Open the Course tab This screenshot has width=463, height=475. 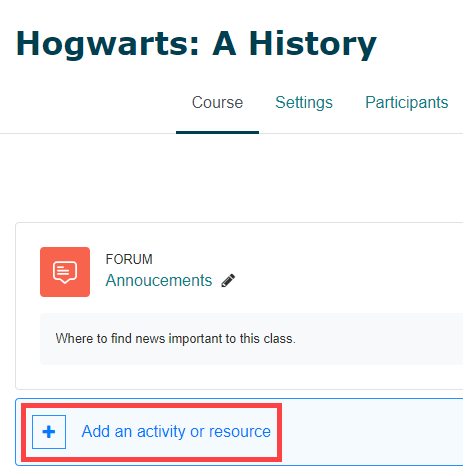pyautogui.click(x=217, y=102)
